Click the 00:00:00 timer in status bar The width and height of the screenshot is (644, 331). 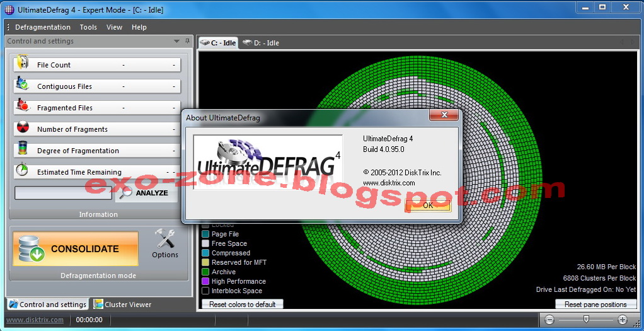pos(89,320)
